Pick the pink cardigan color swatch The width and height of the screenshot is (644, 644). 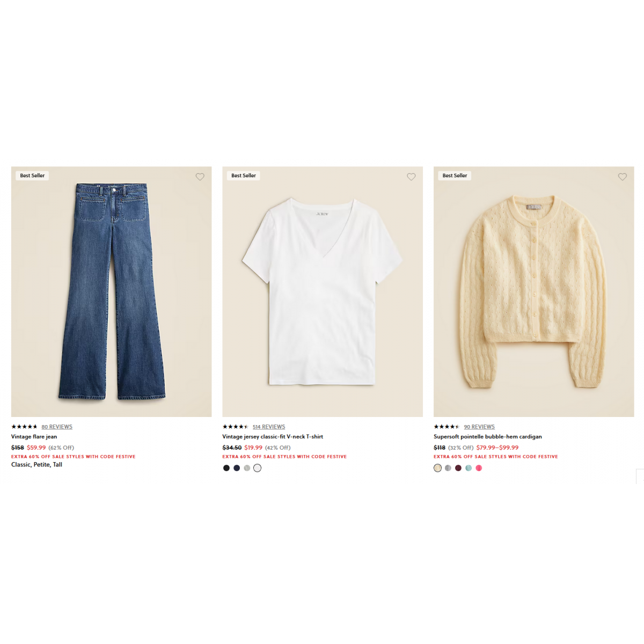[479, 468]
